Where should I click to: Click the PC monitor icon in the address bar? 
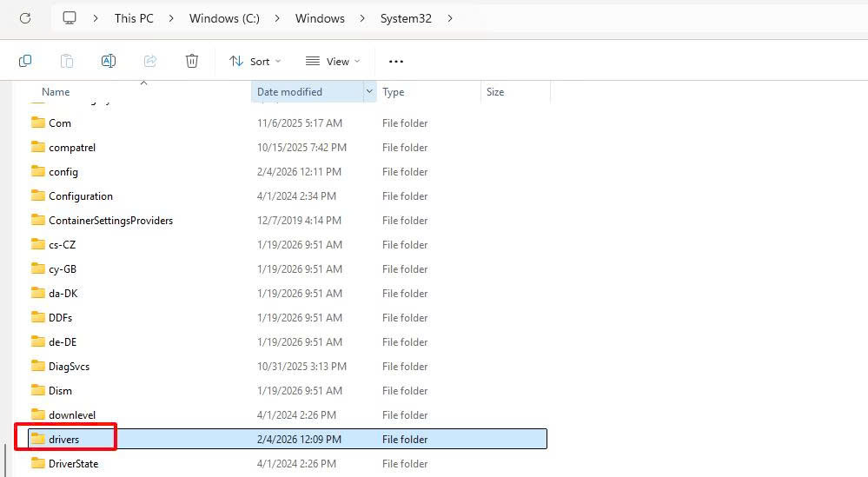pyautogui.click(x=70, y=18)
